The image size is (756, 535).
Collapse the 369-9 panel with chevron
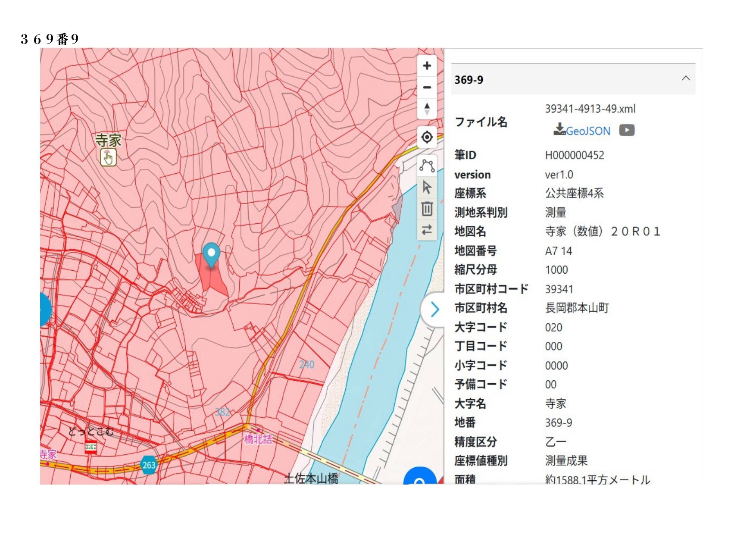click(686, 78)
